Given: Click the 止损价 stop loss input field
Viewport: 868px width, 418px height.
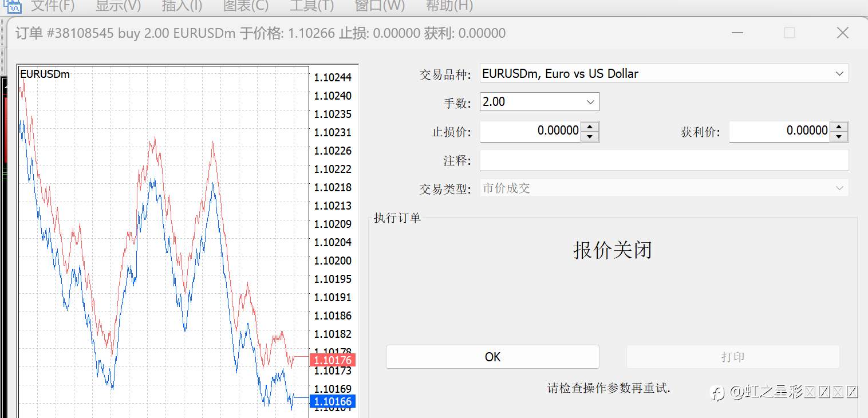Looking at the screenshot, I should pos(530,131).
